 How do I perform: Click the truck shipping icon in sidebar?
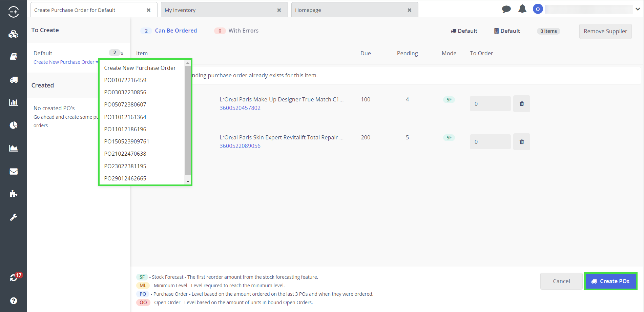[14, 80]
